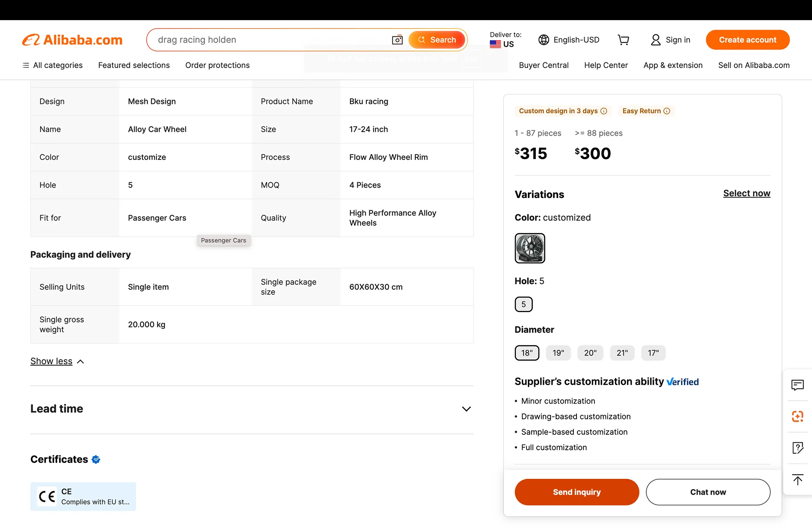This screenshot has width=812, height=528.
Task: Click the Create account button
Action: [x=747, y=40]
